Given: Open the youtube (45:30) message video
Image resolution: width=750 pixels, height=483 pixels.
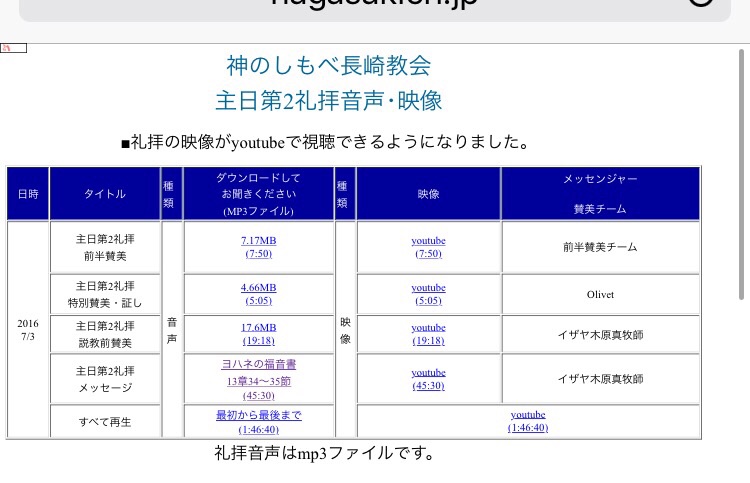Looking at the screenshot, I should [x=428, y=380].
